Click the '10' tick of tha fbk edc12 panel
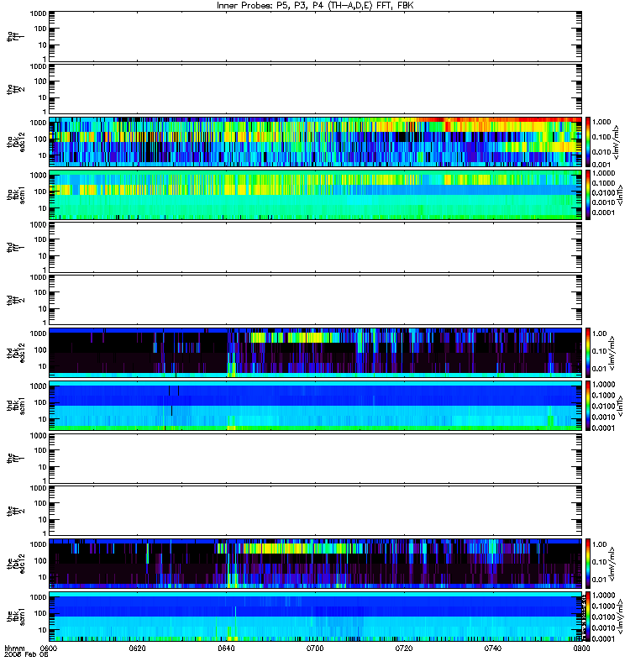 click(43, 155)
